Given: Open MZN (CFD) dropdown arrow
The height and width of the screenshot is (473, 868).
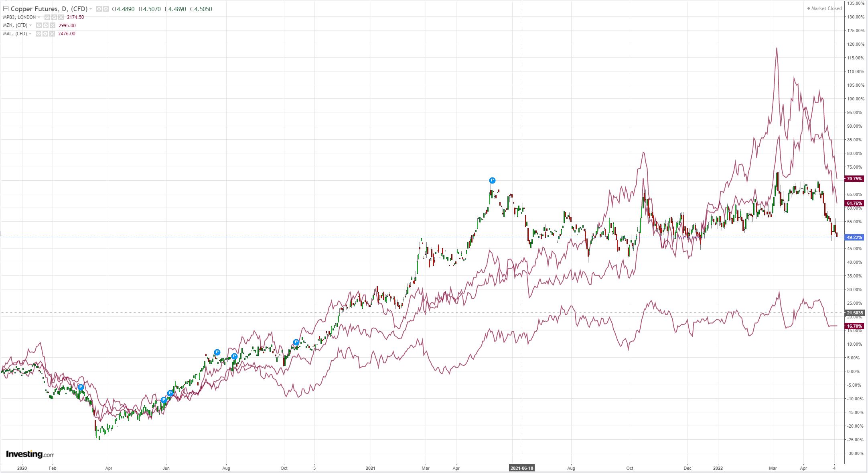Looking at the screenshot, I should 30,25.
